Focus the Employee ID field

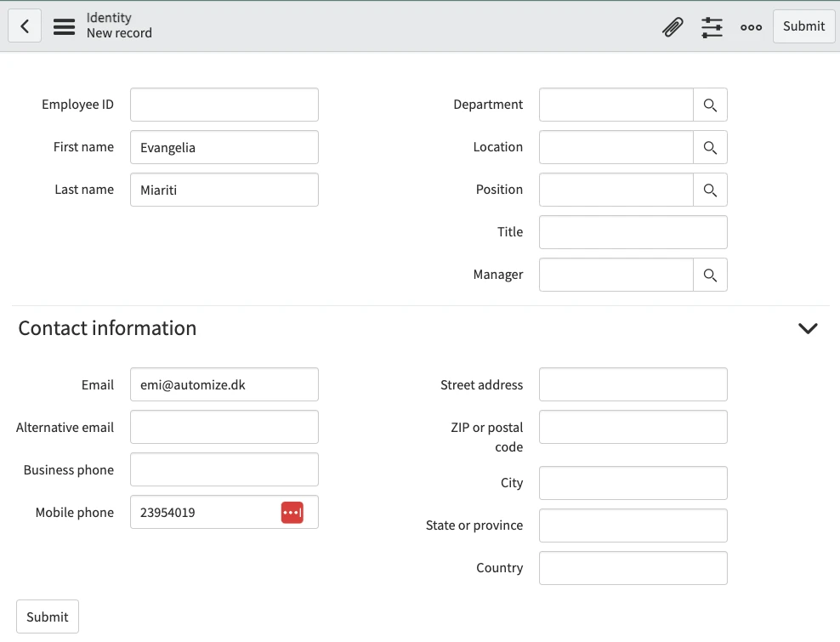(224, 105)
